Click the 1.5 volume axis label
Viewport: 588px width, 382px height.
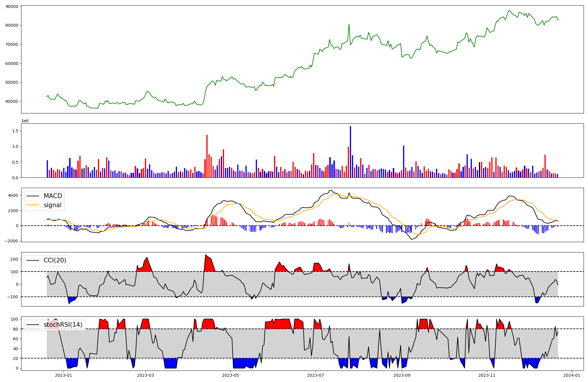(15, 131)
